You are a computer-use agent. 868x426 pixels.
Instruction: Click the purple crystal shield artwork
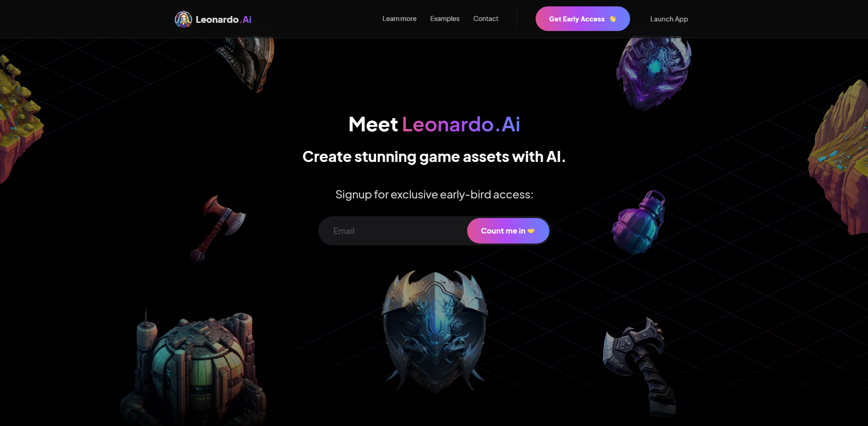pos(653,74)
